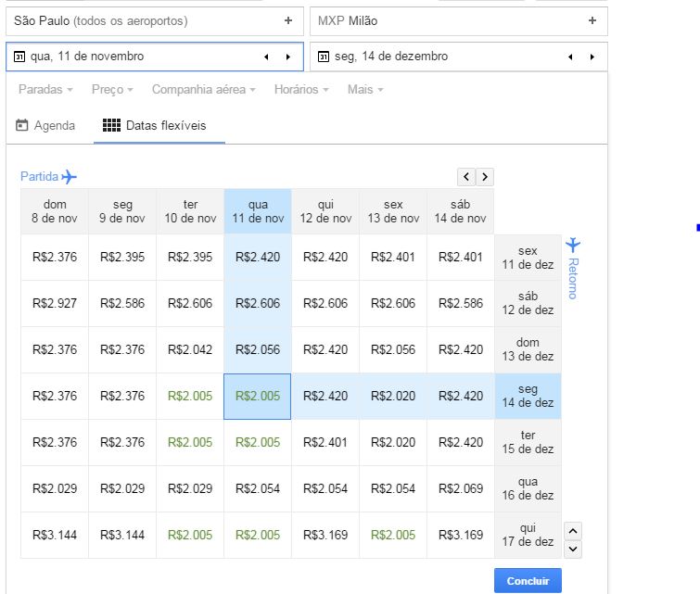
Task: Expand the Horários filter
Action: (x=301, y=90)
